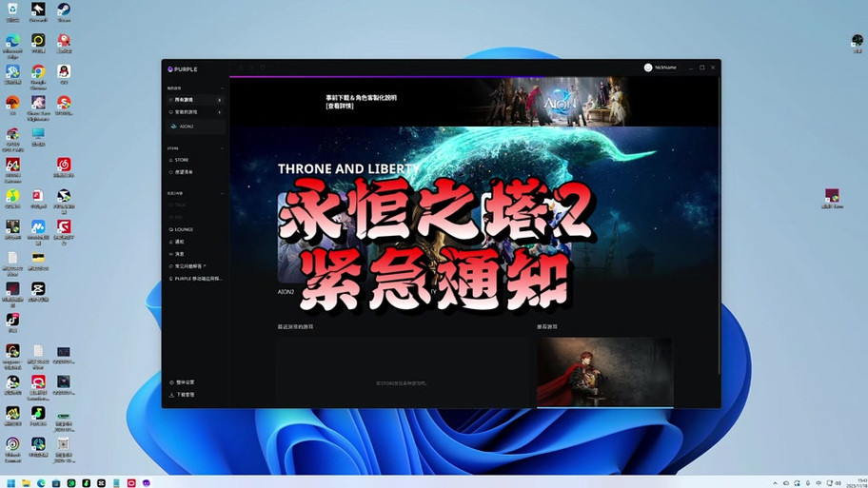Launch Microsoft Edge from the desktop
Image resolution: width=868 pixels, height=488 pixels.
(12, 46)
